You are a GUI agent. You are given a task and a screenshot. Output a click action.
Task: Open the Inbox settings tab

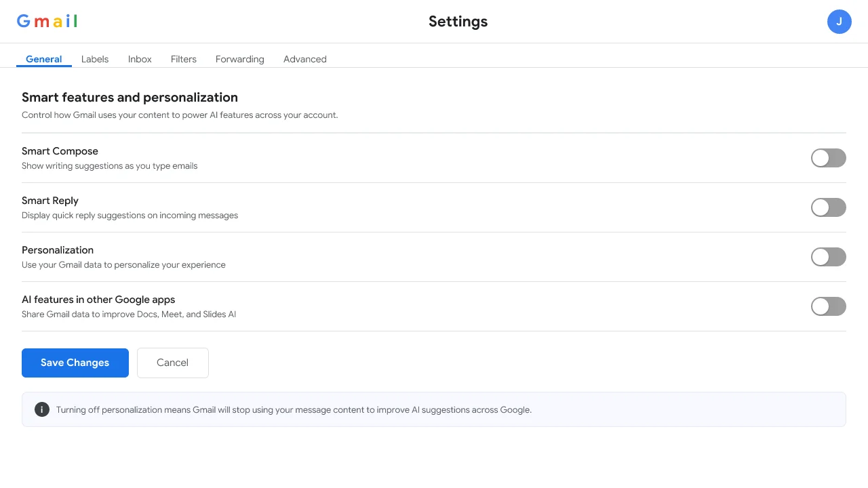click(x=140, y=59)
